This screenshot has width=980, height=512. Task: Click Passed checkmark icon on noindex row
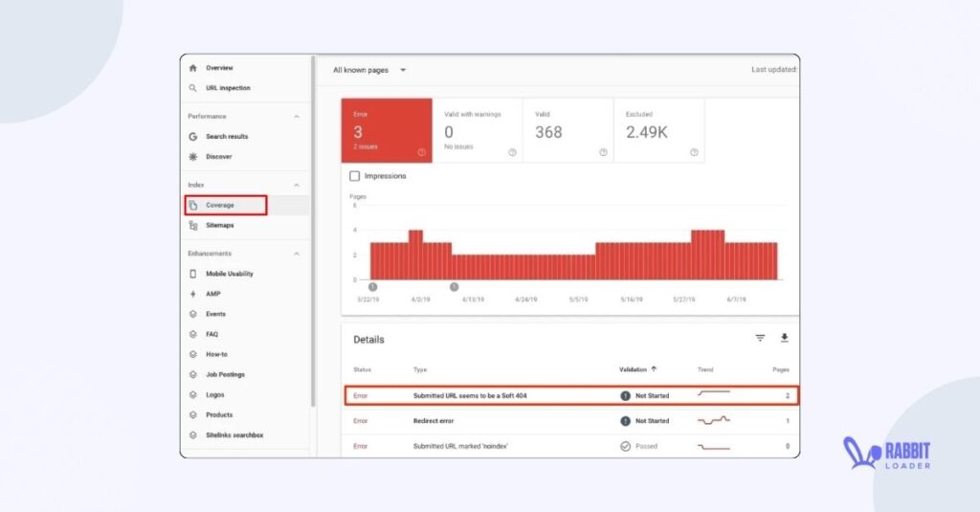click(625, 446)
